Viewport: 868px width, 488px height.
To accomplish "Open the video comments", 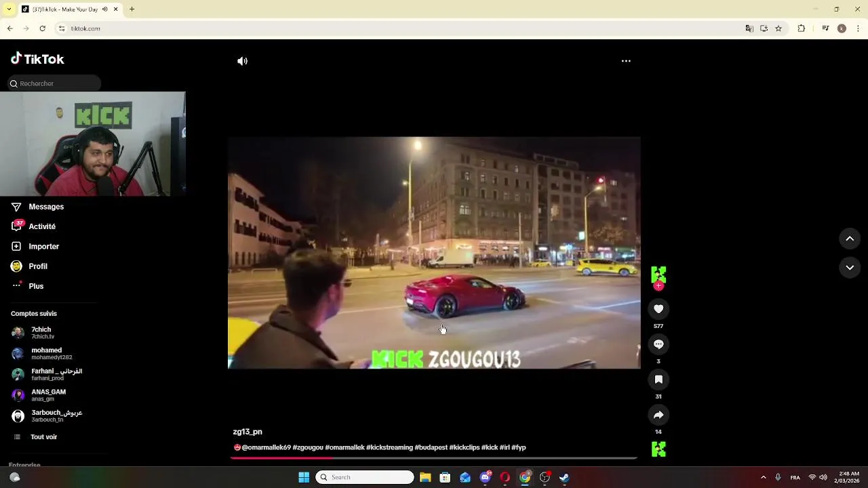I will 658,344.
